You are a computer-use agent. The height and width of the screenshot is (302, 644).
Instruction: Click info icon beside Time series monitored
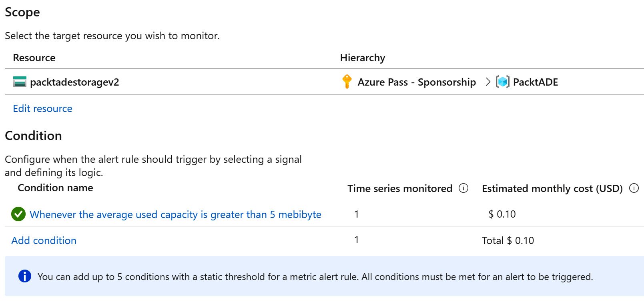tap(463, 188)
